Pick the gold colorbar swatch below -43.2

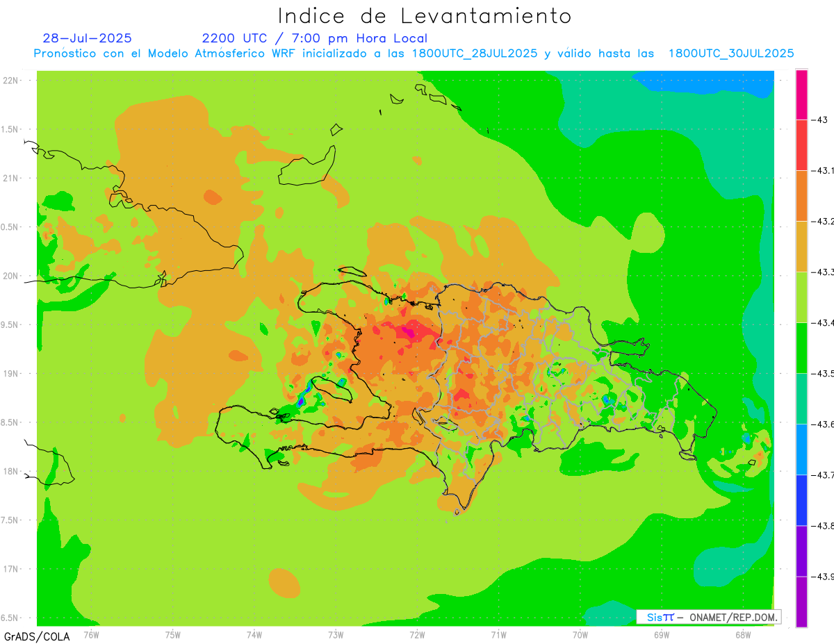click(801, 246)
